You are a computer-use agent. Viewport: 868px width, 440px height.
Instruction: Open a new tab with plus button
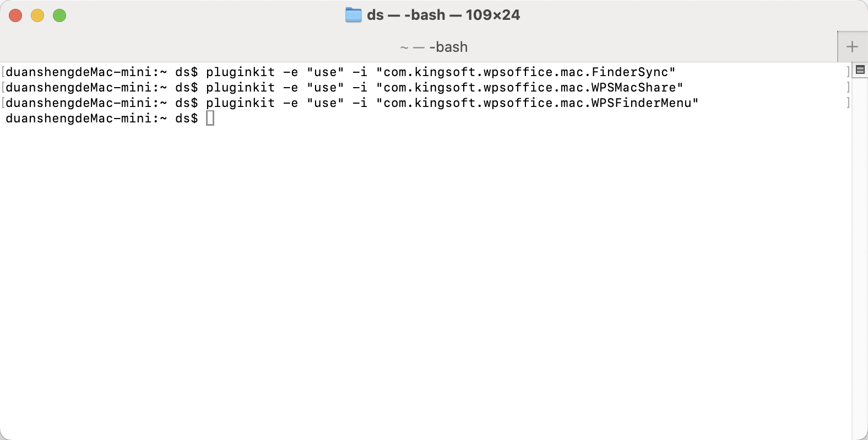(852, 47)
